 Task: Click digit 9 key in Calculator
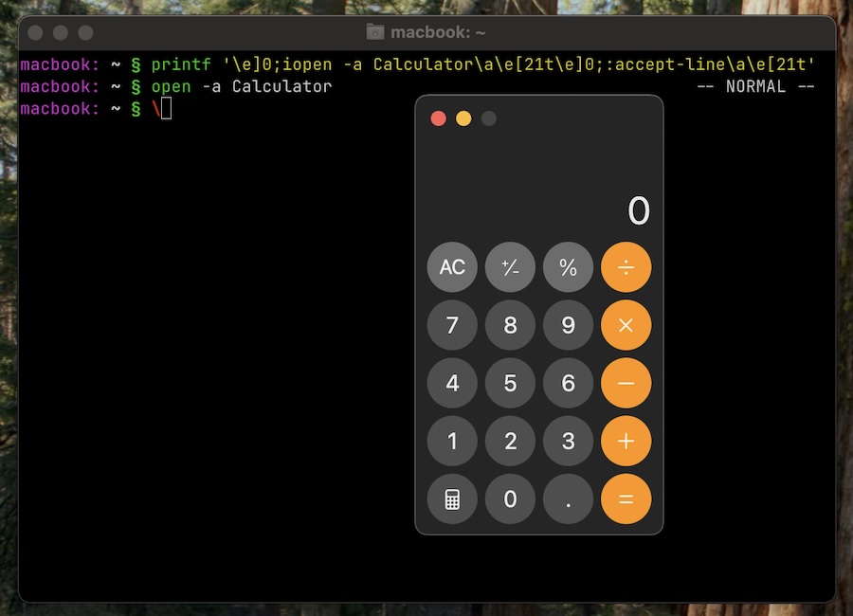[x=568, y=325]
